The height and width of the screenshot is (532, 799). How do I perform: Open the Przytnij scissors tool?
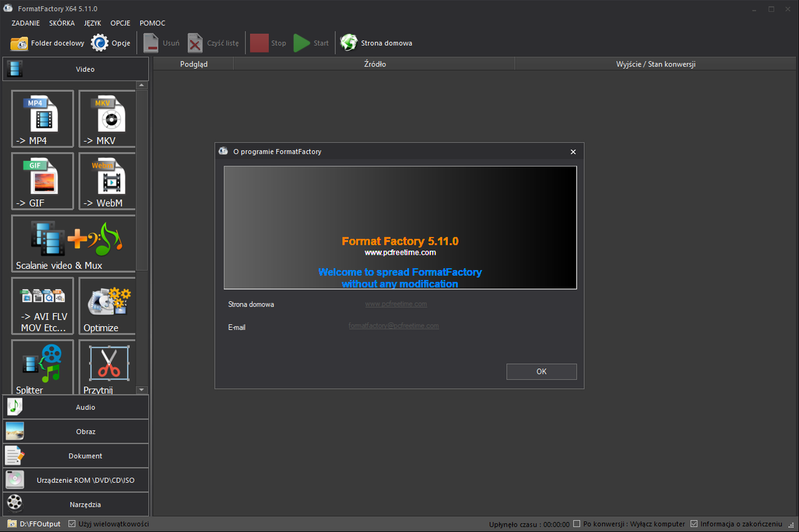coord(107,367)
